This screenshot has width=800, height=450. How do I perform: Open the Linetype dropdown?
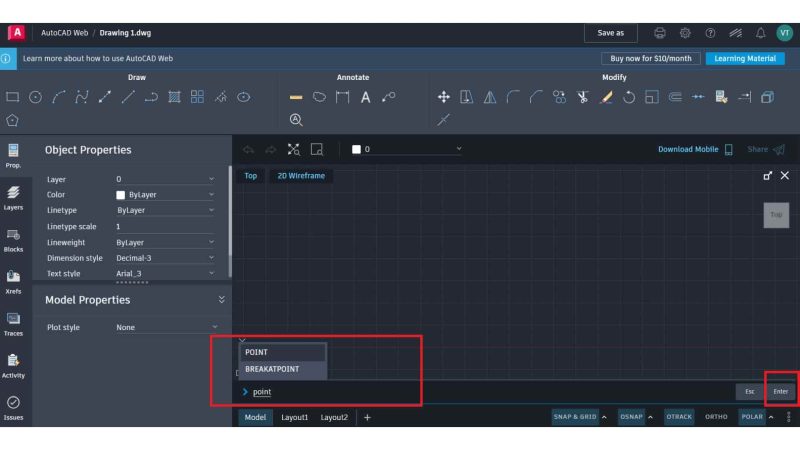(165, 210)
